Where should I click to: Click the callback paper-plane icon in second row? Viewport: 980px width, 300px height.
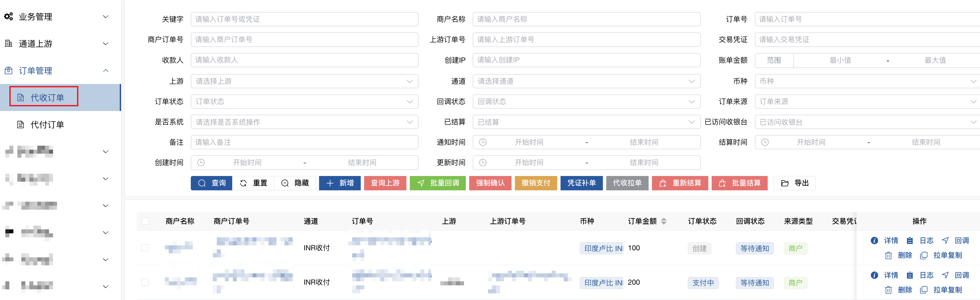click(945, 275)
